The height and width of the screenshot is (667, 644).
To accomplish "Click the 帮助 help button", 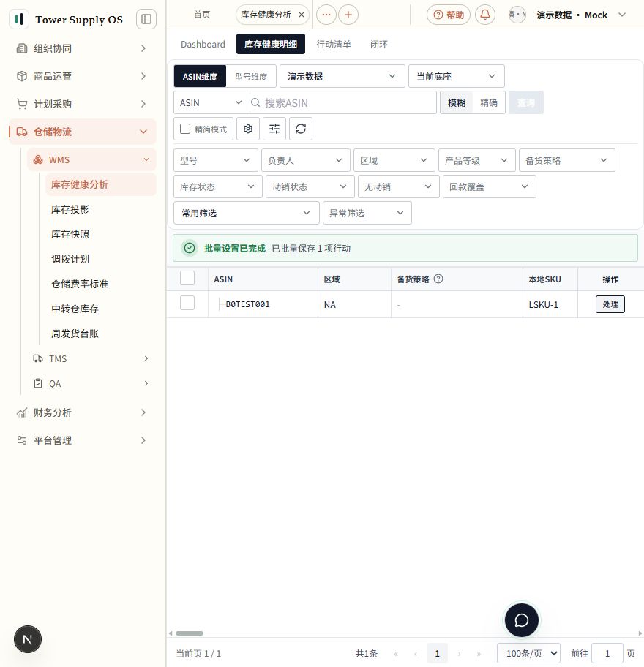I will (448, 15).
